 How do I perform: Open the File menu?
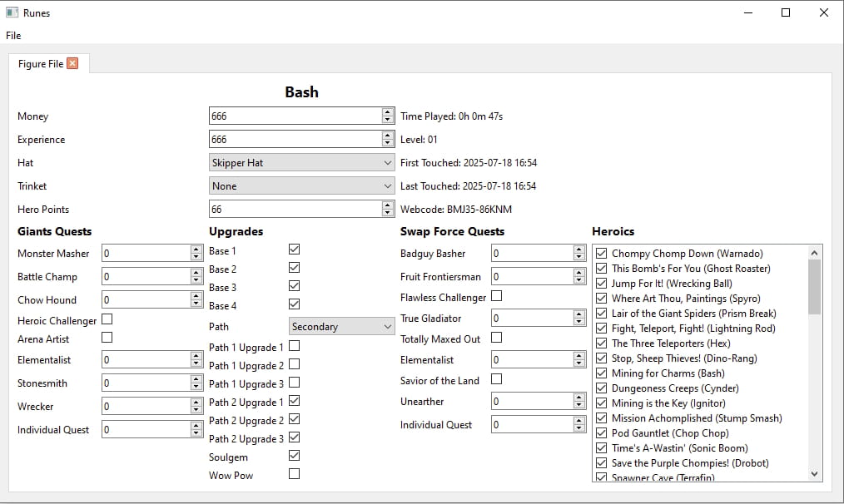tap(13, 36)
